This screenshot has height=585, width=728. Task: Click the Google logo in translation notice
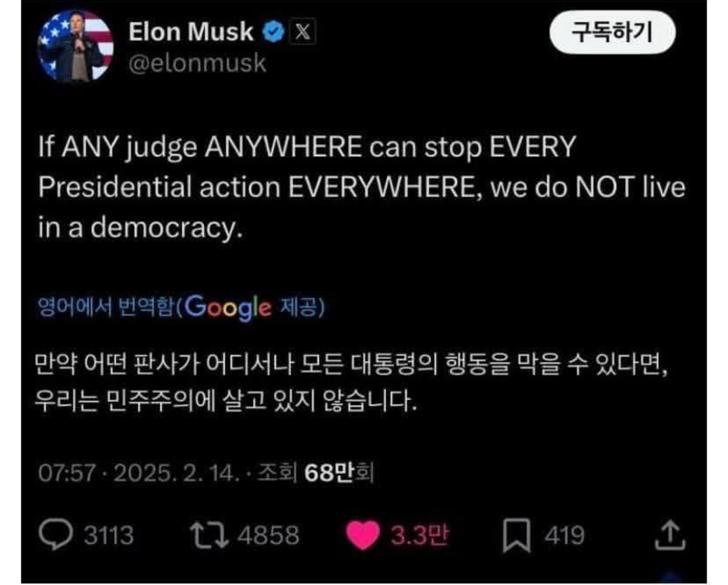coord(228,307)
